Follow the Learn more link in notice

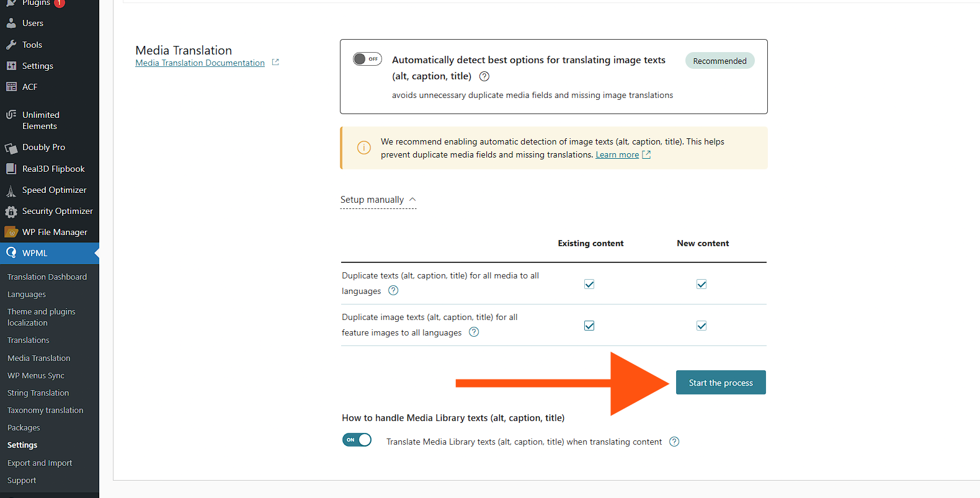tap(617, 154)
